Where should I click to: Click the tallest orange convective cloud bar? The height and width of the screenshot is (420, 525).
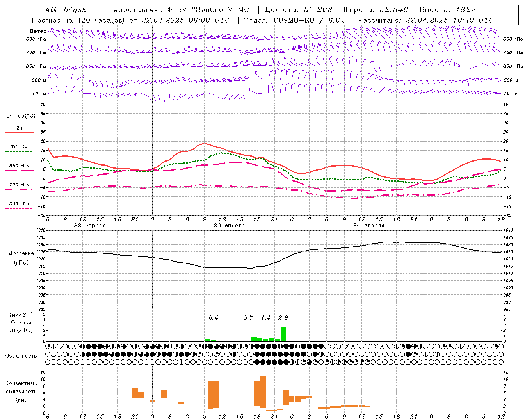(263, 393)
